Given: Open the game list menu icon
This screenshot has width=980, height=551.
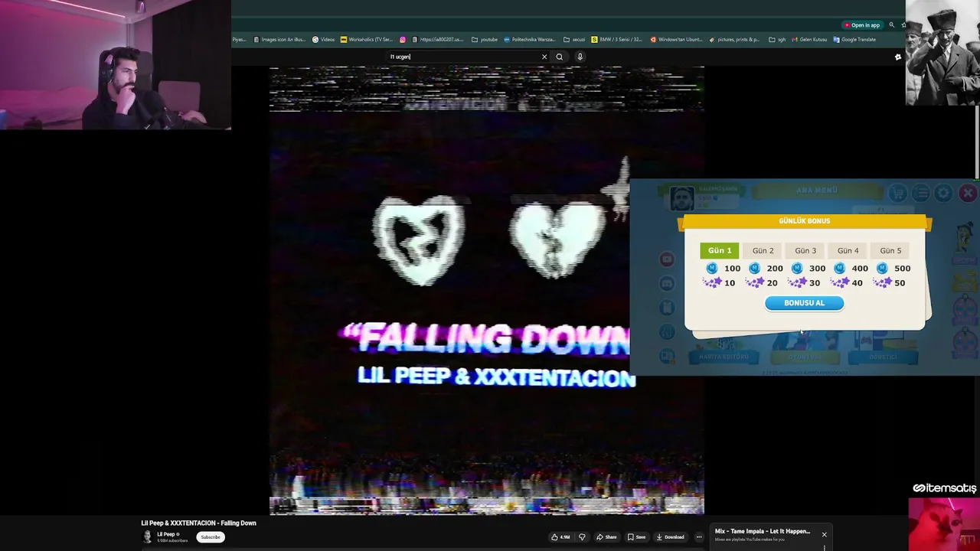Looking at the screenshot, I should tap(921, 193).
